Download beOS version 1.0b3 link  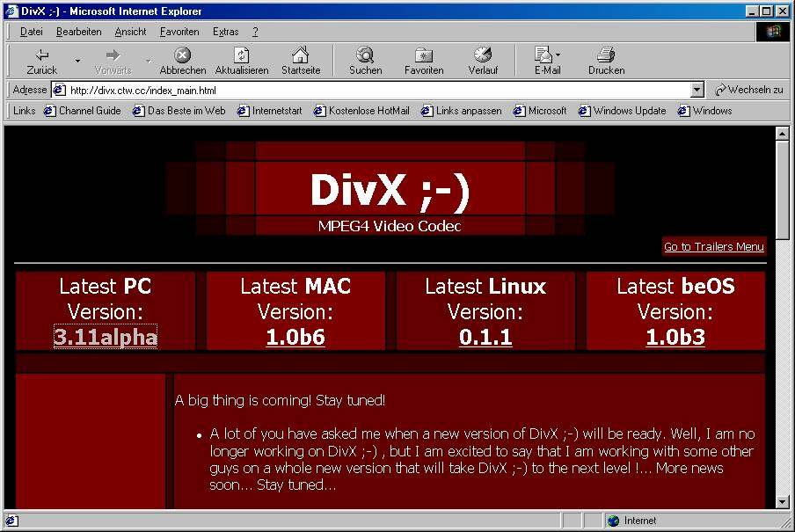[675, 337]
